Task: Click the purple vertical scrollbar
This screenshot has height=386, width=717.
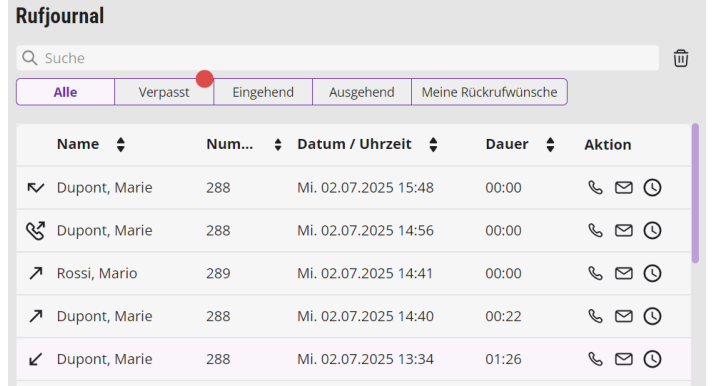Action: point(695,193)
